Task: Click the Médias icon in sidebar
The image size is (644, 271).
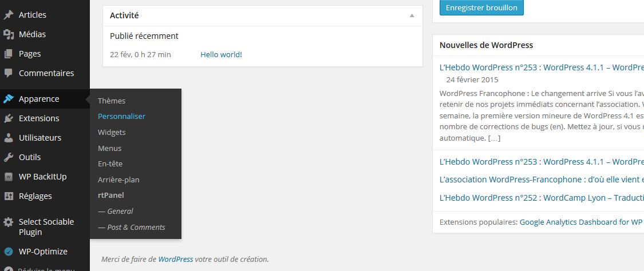Action: (x=9, y=34)
